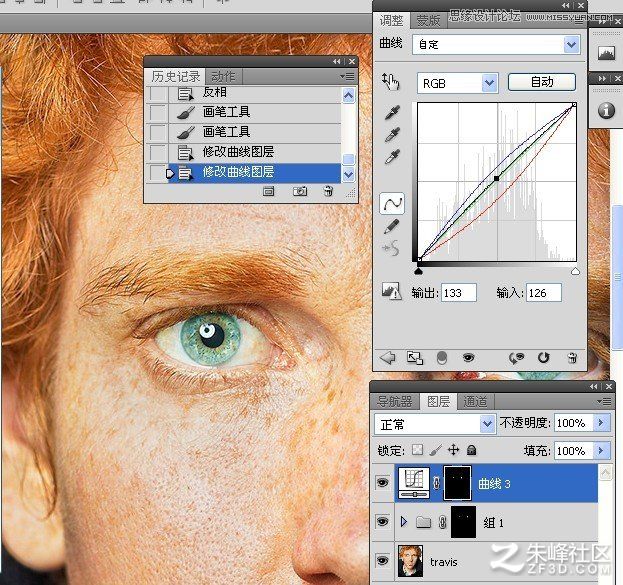Set history brush source box for first 画笔工具
The width and height of the screenshot is (623, 585).
[158, 112]
